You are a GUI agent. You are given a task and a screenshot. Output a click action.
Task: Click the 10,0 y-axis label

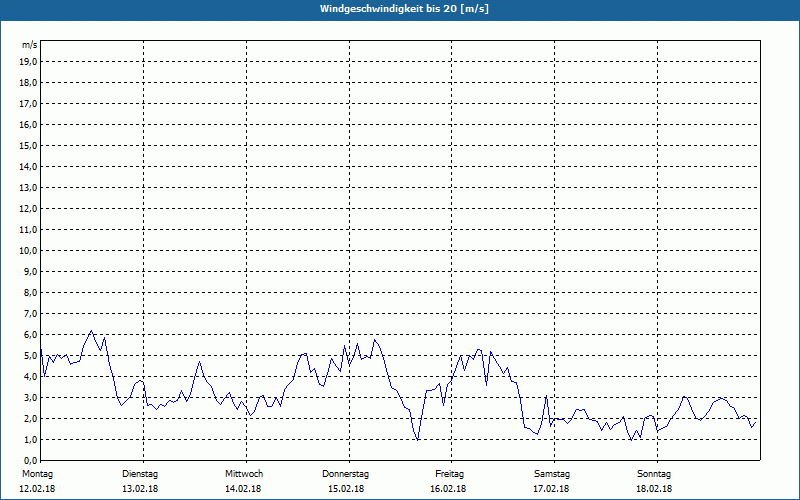click(x=28, y=251)
